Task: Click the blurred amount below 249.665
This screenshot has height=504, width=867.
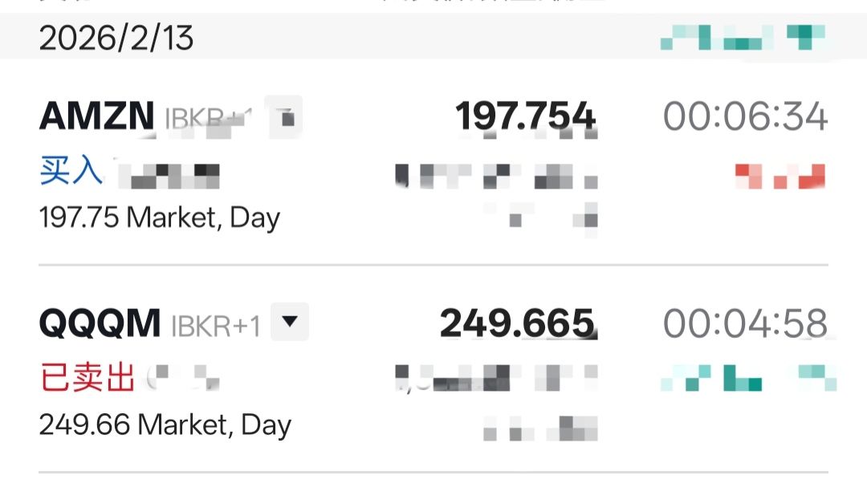Action: point(497,377)
